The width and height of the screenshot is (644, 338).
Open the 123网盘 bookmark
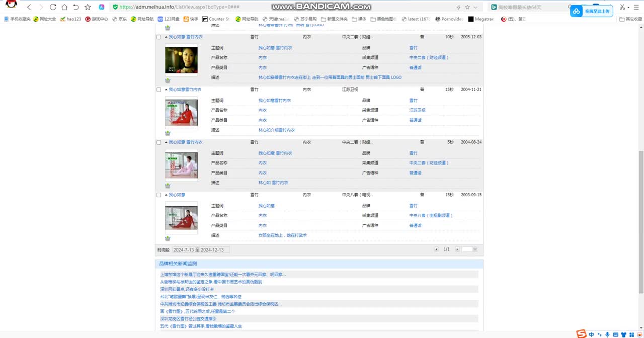click(169, 19)
